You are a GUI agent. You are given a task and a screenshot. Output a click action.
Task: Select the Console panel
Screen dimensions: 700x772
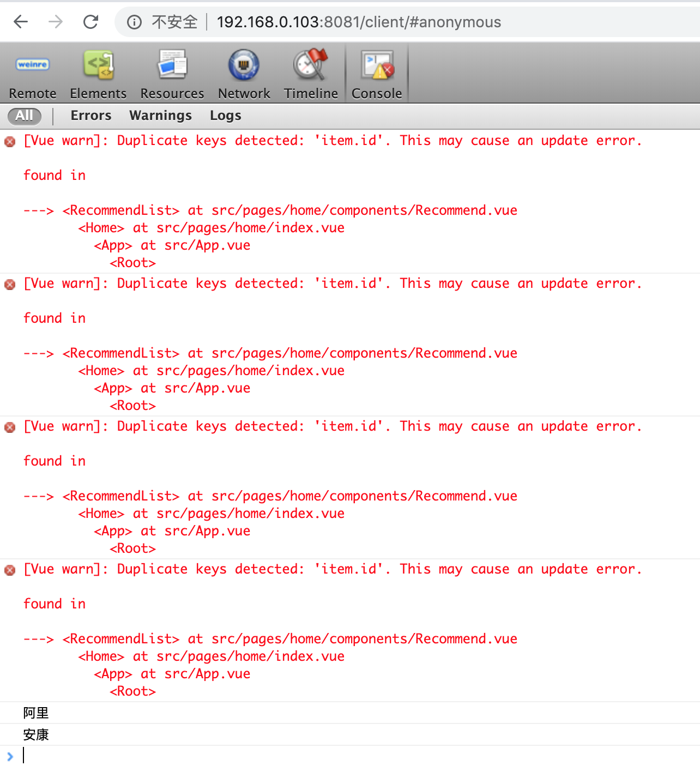[377, 74]
